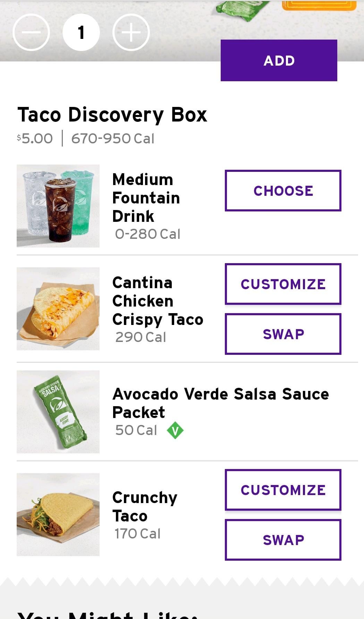364x619 pixels.
Task: Tap the You Might Like section heading
Action: [108, 614]
